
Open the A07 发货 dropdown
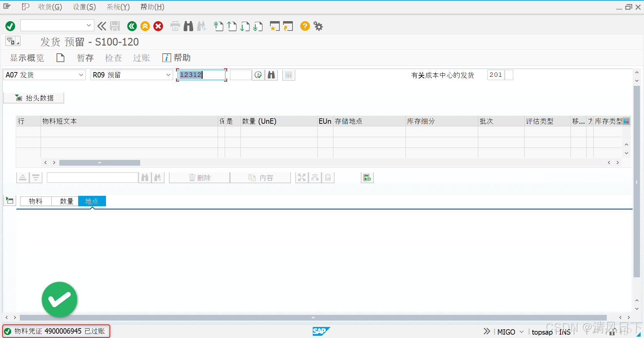[81, 75]
